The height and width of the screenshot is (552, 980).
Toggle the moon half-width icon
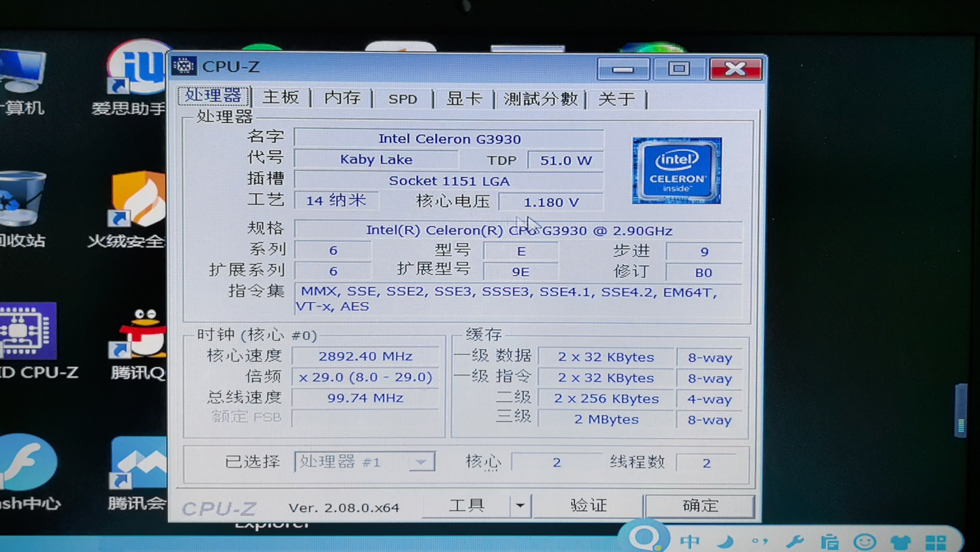click(x=725, y=541)
